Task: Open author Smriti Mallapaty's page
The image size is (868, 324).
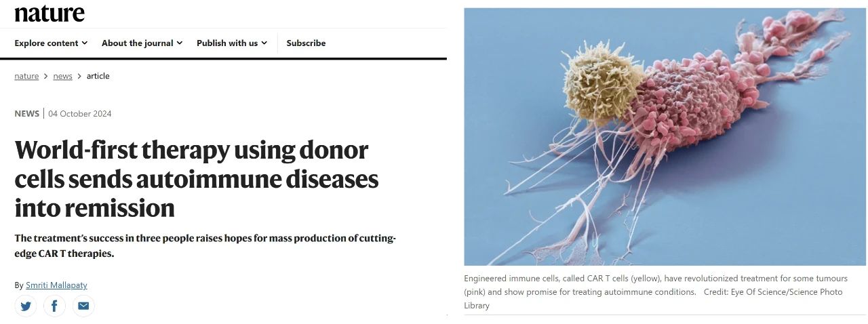Action: pyautogui.click(x=56, y=285)
